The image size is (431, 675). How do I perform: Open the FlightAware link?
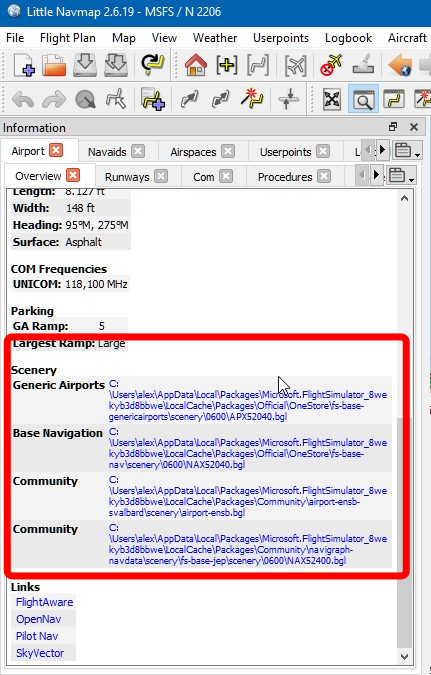coord(44,602)
